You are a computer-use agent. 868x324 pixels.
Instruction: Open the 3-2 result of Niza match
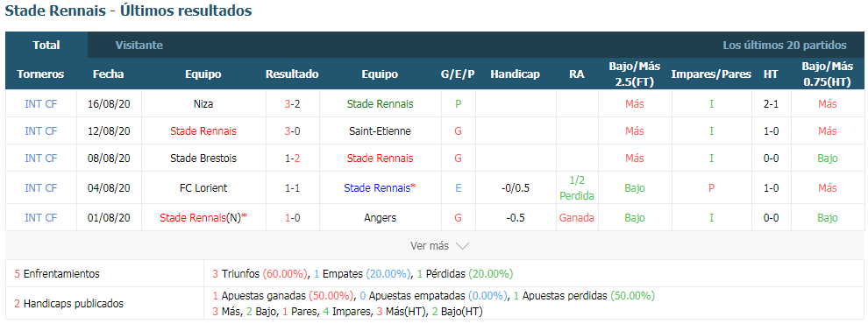(x=292, y=104)
